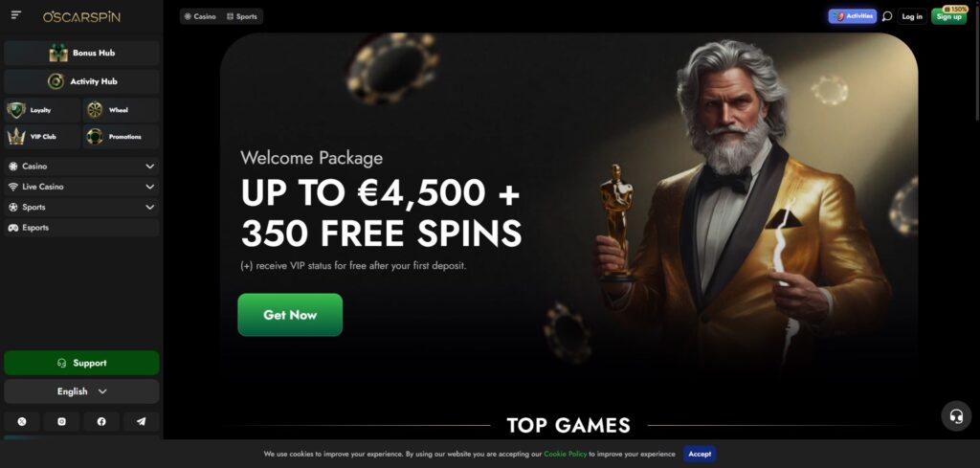Open the search magnifier icon
980x468 pixels.
[x=886, y=17]
